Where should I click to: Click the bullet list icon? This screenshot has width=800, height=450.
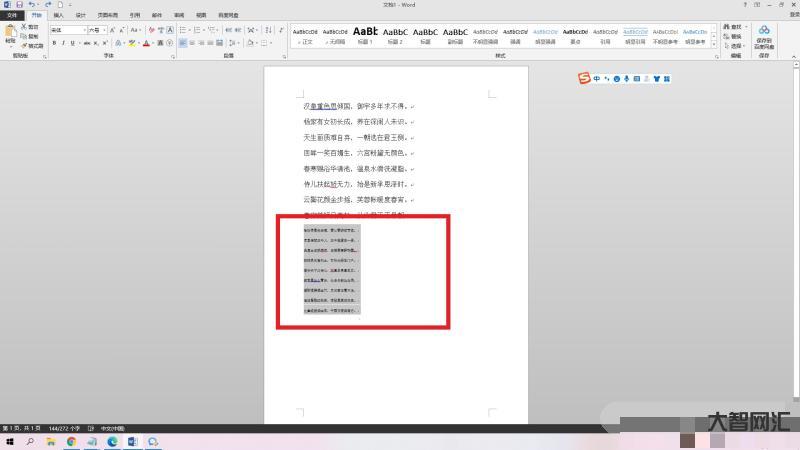184,30
